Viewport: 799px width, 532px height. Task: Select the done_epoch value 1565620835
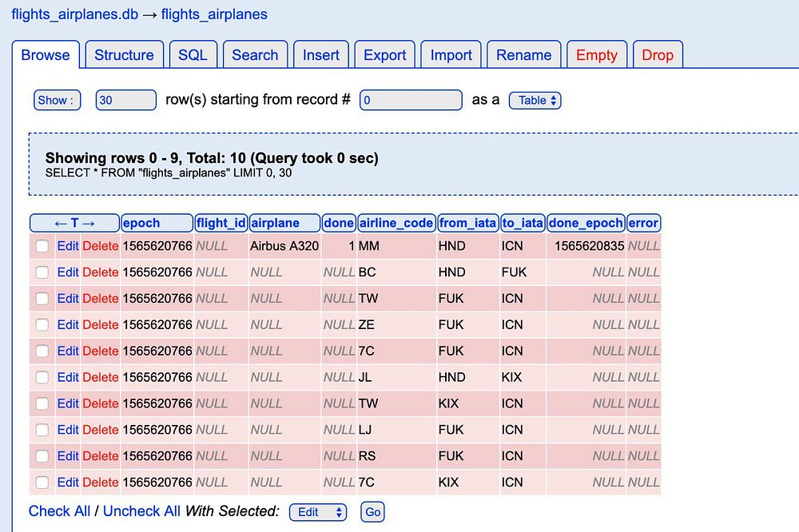click(x=586, y=246)
